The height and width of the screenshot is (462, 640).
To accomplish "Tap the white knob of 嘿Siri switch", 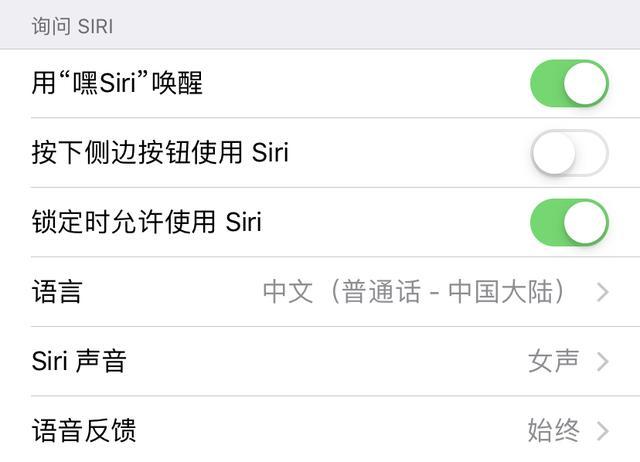I will click(x=585, y=84).
